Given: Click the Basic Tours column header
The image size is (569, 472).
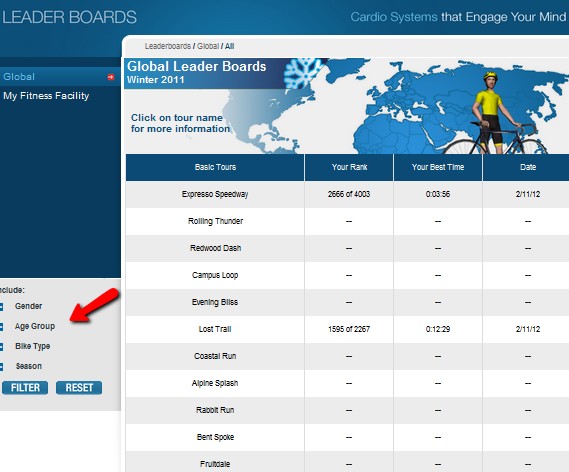Looking at the screenshot, I should pyautogui.click(x=215, y=167).
